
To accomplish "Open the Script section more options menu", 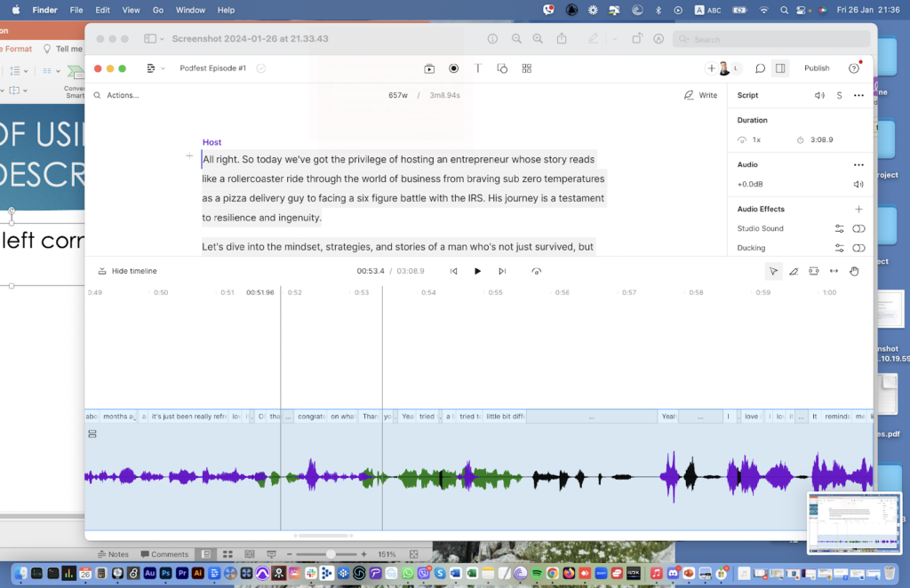I will pyautogui.click(x=858, y=95).
